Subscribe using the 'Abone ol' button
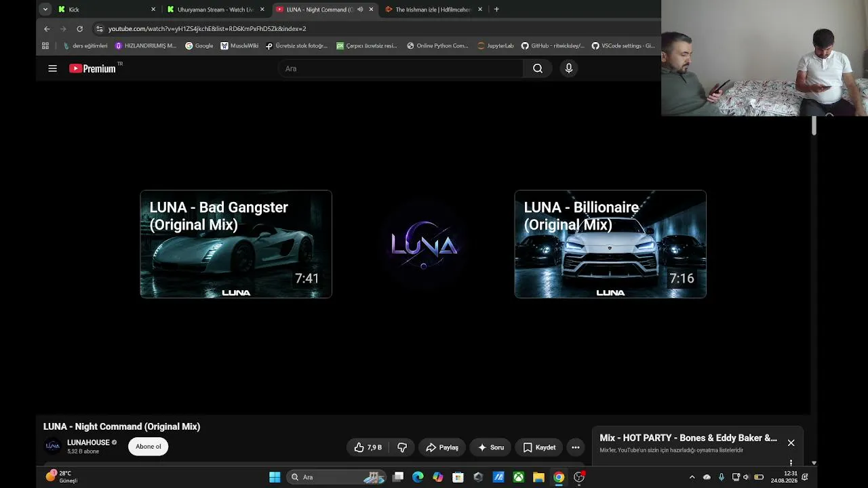 pyautogui.click(x=149, y=447)
